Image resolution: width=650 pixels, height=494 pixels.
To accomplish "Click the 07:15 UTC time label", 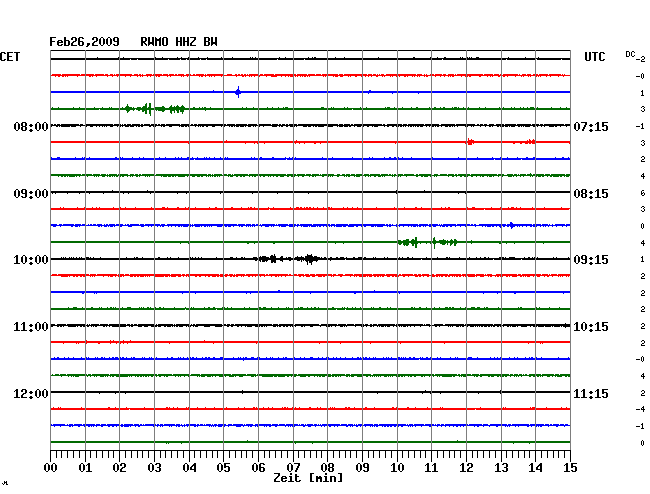I will point(591,126).
